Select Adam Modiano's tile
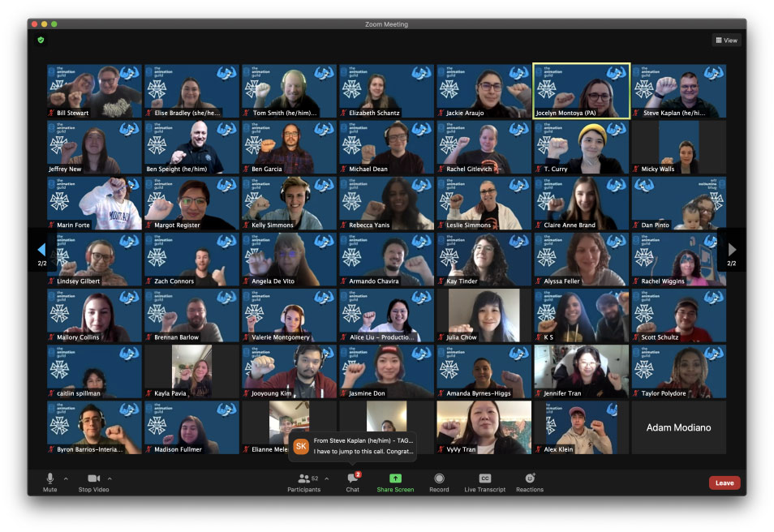 pos(679,427)
